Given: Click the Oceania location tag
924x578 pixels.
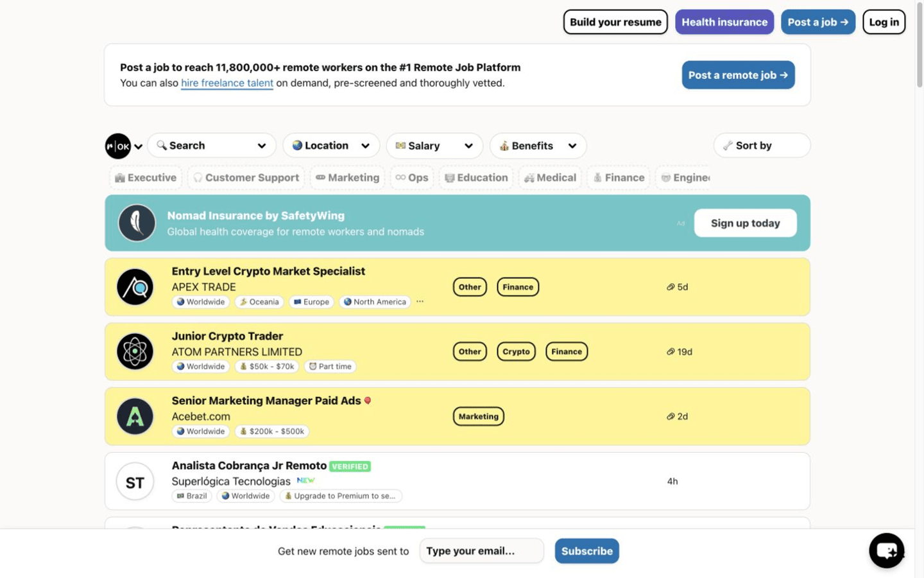Looking at the screenshot, I should coord(259,302).
